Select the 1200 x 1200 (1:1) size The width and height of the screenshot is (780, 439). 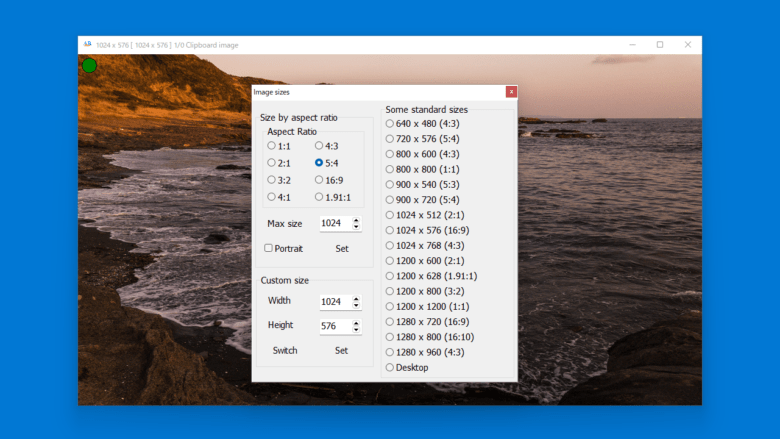(x=427, y=307)
